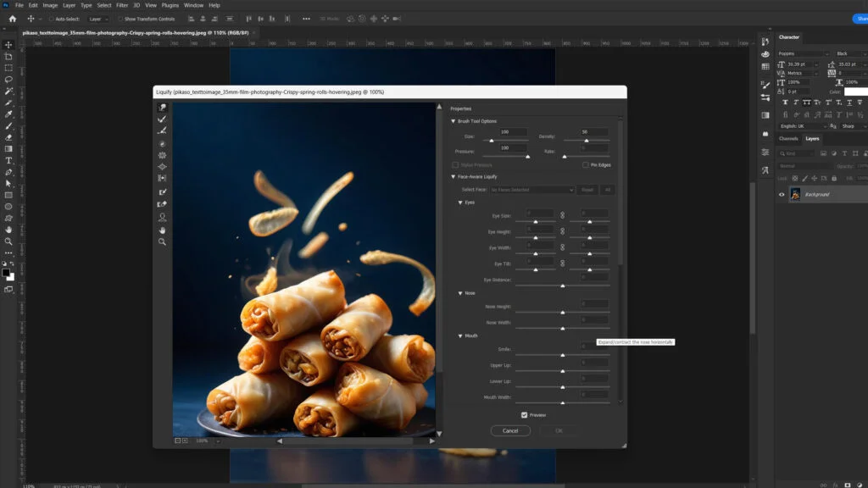Open the Filter menu

pyautogui.click(x=122, y=5)
